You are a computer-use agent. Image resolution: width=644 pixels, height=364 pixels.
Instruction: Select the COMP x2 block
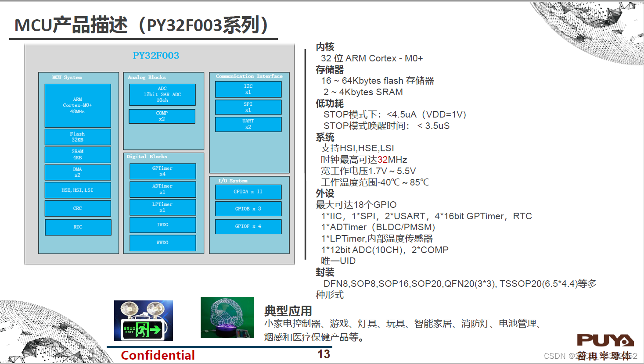click(x=162, y=116)
